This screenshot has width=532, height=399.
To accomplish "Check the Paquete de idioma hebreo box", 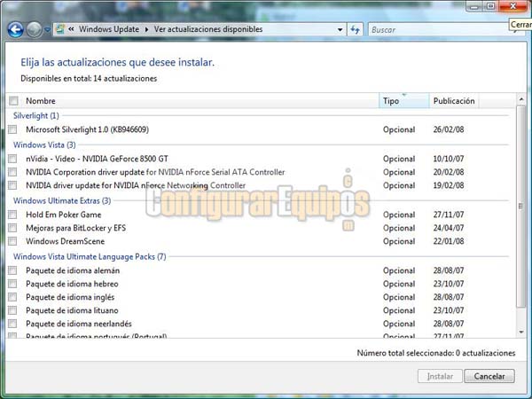I will [12, 284].
